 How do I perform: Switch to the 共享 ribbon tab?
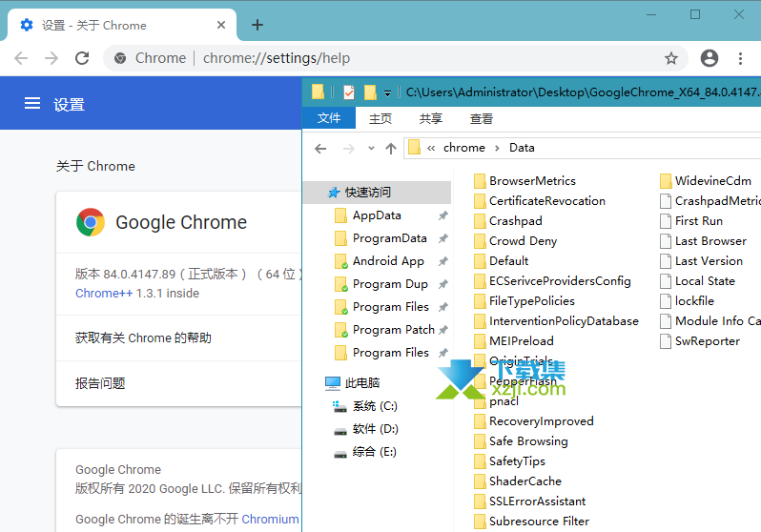(x=430, y=118)
